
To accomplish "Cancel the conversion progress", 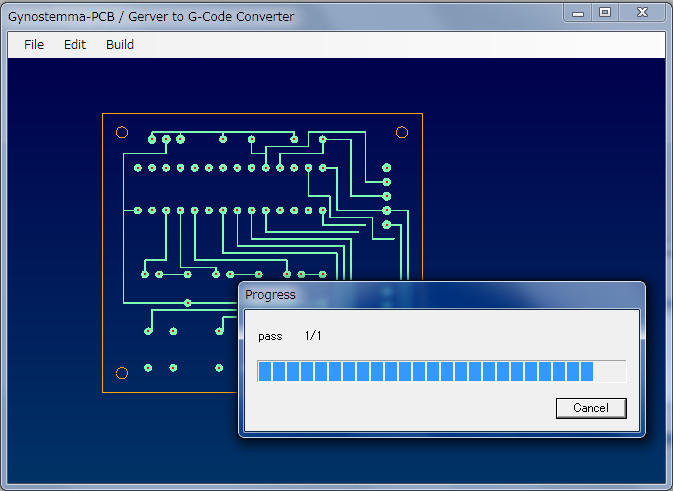I will pyautogui.click(x=591, y=408).
